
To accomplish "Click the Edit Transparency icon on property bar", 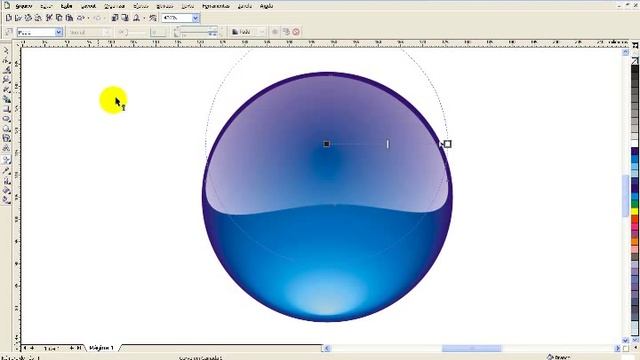I will point(9,32).
